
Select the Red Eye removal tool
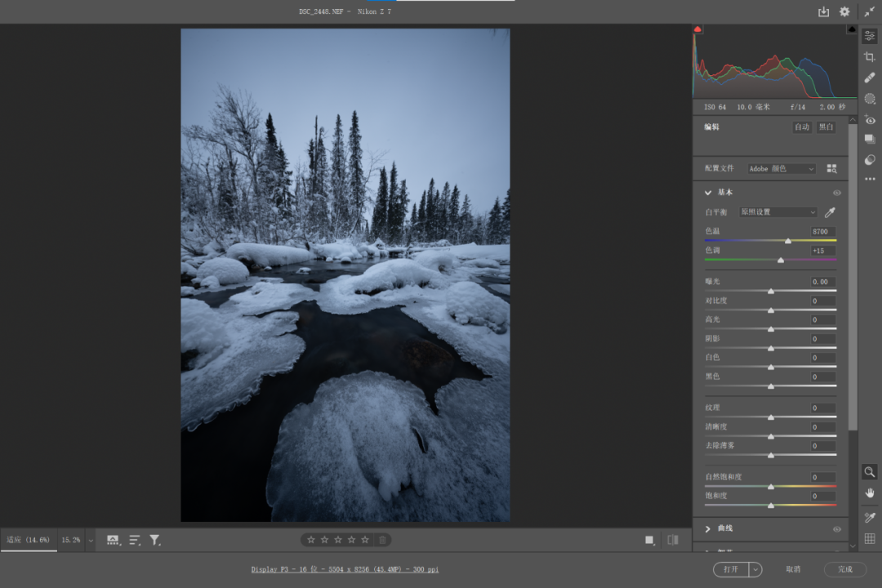(870, 120)
